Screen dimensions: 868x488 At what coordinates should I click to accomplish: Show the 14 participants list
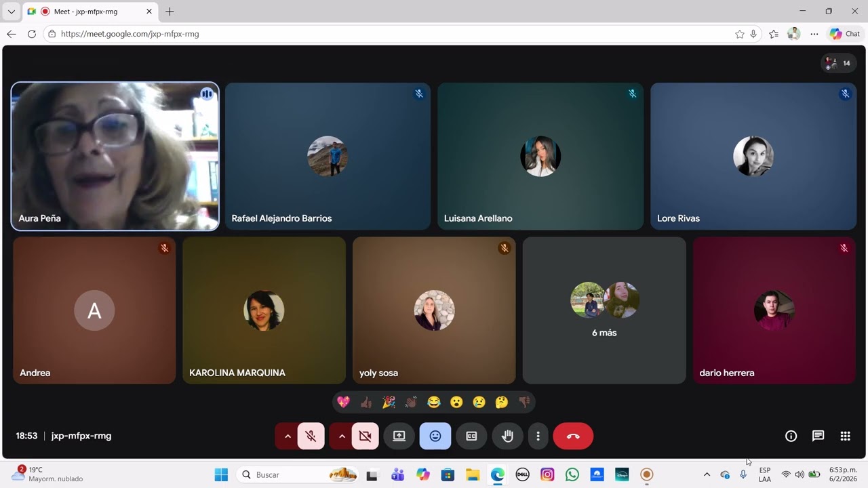pyautogui.click(x=839, y=63)
